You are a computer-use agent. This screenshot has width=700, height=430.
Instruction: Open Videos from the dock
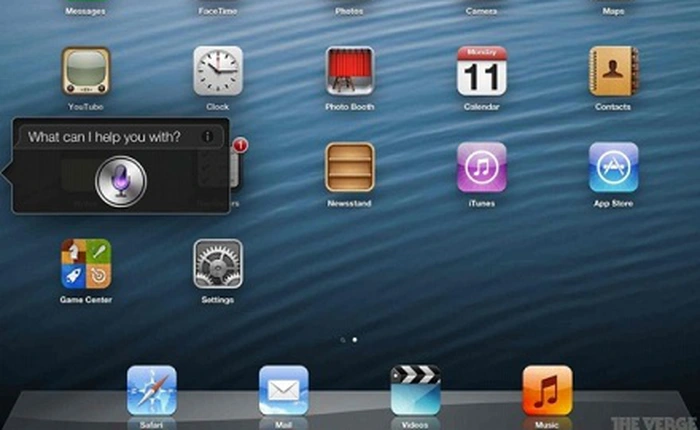tap(415, 391)
